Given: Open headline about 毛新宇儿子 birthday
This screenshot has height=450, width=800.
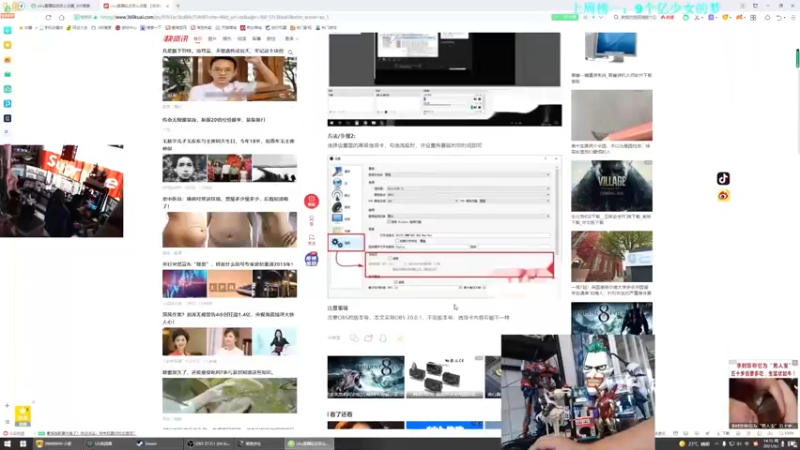Looking at the screenshot, I should (x=228, y=144).
